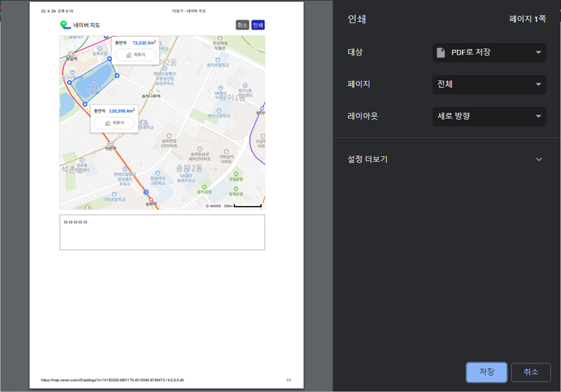Click the map URL in the page footer

pos(113,380)
